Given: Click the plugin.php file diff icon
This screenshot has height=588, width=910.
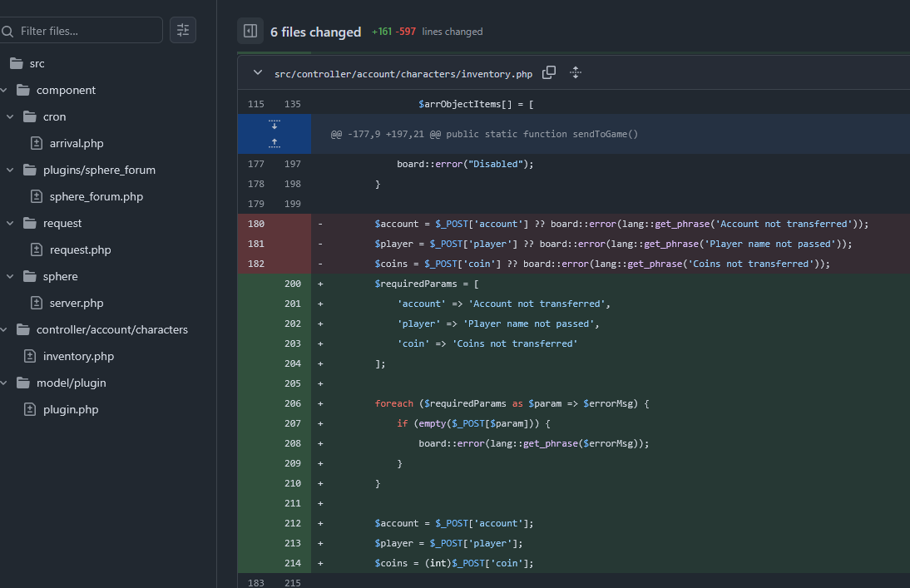Looking at the screenshot, I should tap(30, 410).
